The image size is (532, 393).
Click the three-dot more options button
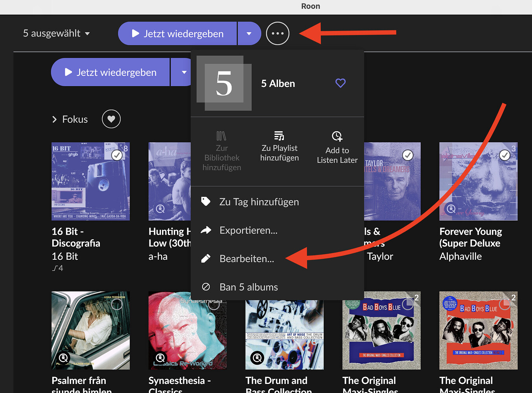[278, 34]
